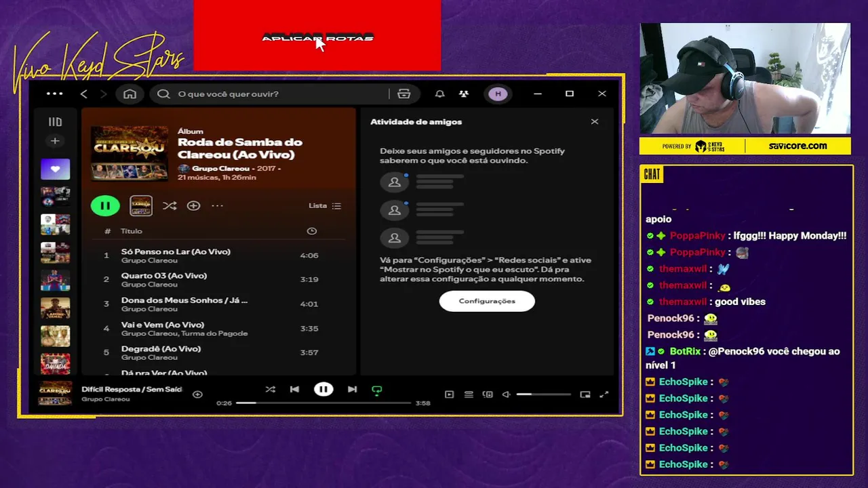The image size is (868, 488).
Task: Open the "Turma do Pagode" artist link
Action: coord(216,333)
